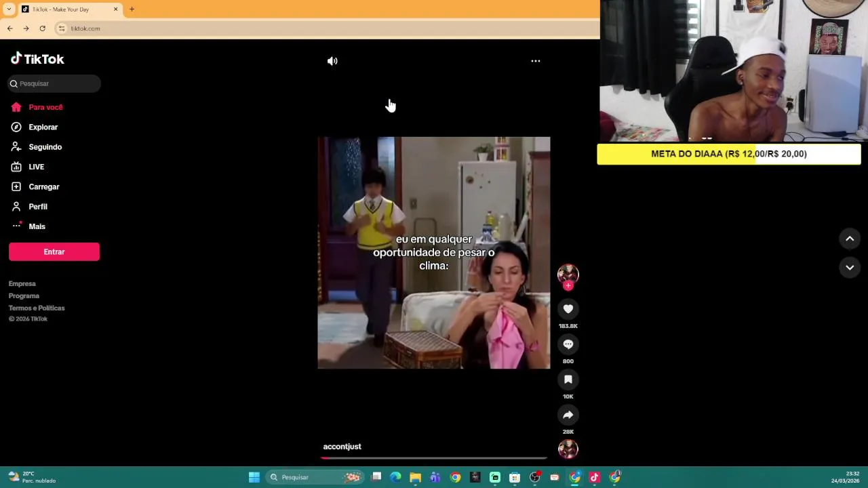Open Task View in the taskbar
This screenshot has height=488, width=868.
click(376, 477)
